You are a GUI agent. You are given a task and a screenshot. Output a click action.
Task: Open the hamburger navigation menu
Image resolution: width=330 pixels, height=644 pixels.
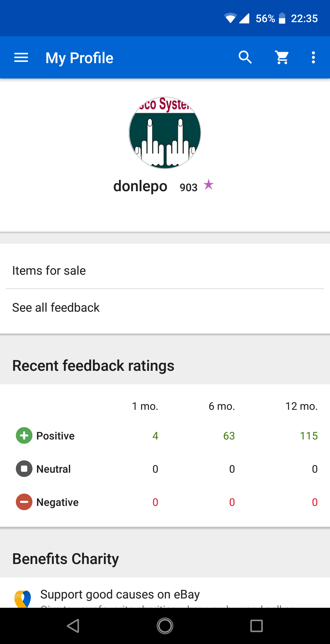(x=21, y=58)
